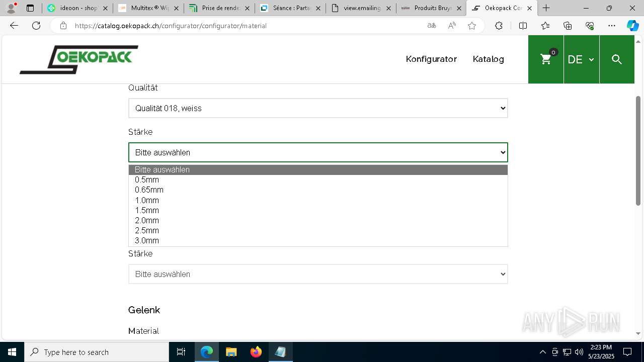Open the browser profile icon
Screen dimensions: 644x362
(11, 8)
